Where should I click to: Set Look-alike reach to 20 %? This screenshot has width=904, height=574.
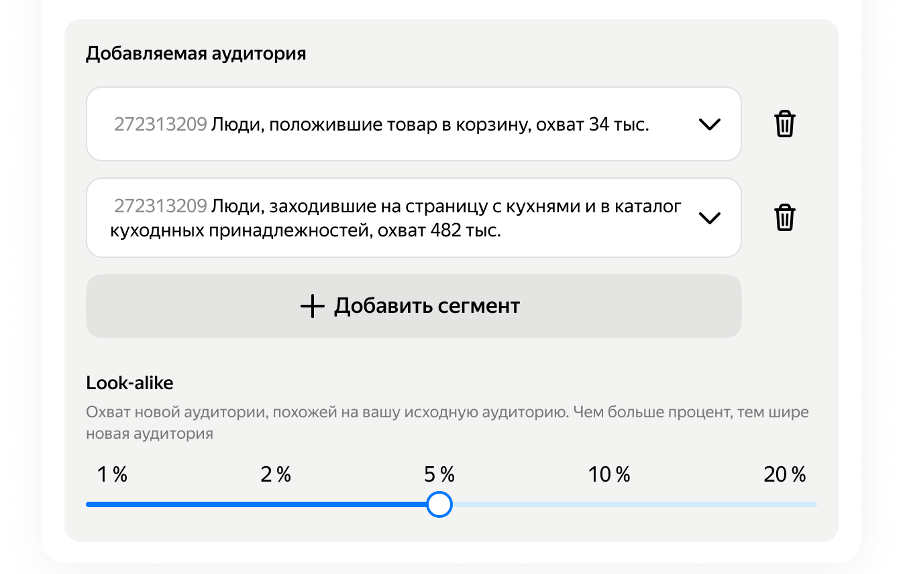(x=785, y=475)
